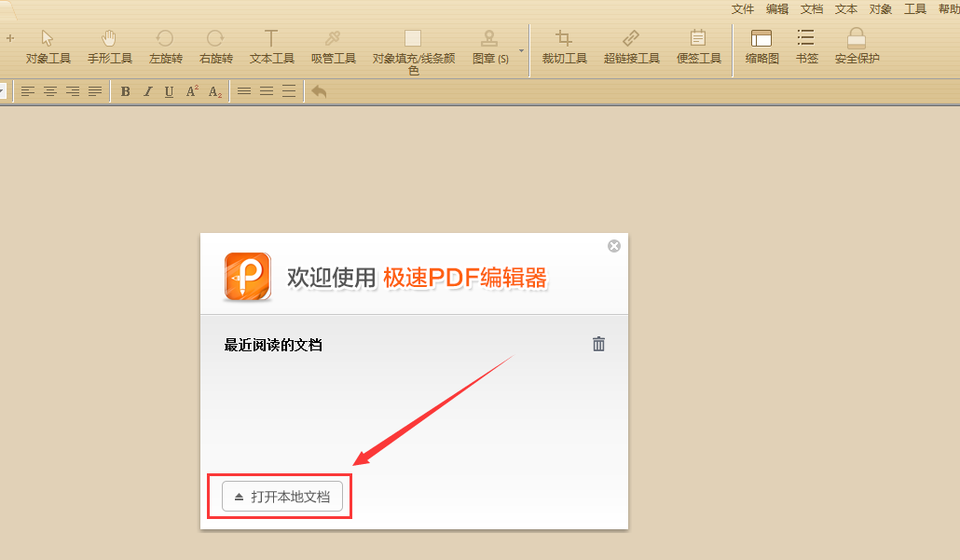Rotate page right with 右旋转

pos(215,48)
